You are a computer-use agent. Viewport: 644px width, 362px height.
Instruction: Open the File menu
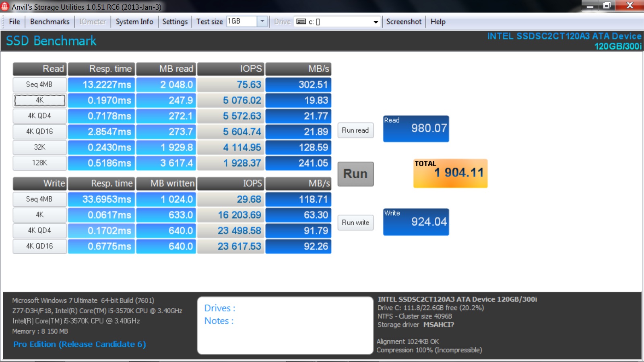[x=14, y=22]
